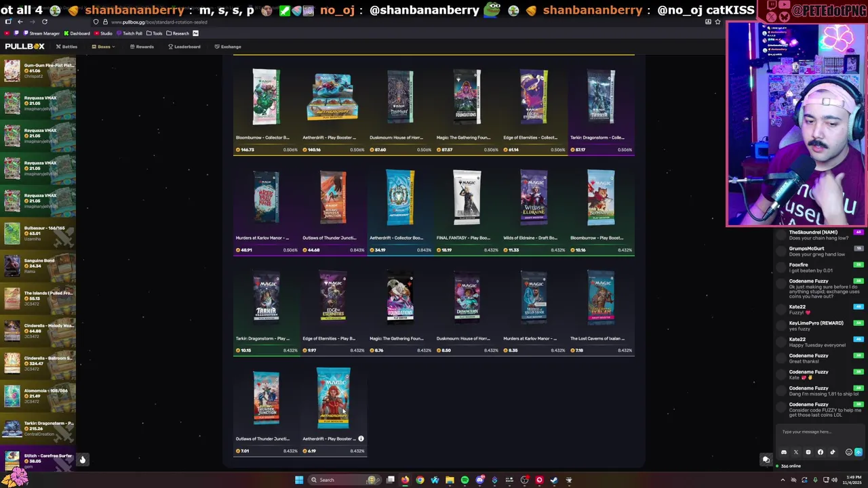Click info icon on Aetherdrift Play Booster

[361, 439]
